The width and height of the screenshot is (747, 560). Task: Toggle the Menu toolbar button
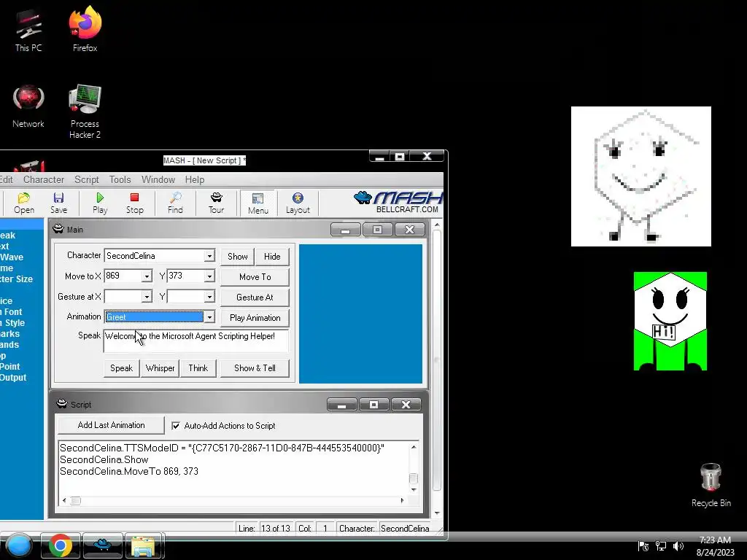click(258, 203)
